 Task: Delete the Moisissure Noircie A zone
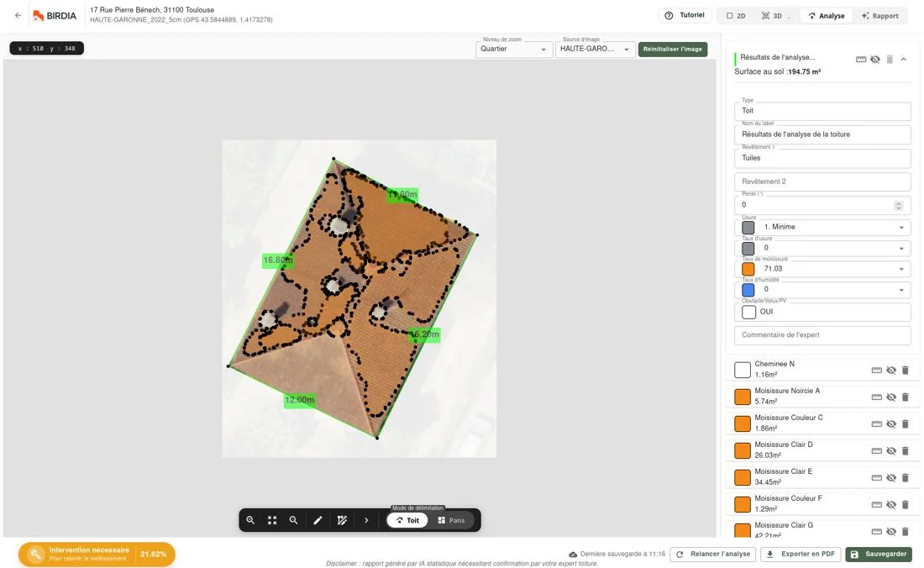pyautogui.click(x=906, y=397)
